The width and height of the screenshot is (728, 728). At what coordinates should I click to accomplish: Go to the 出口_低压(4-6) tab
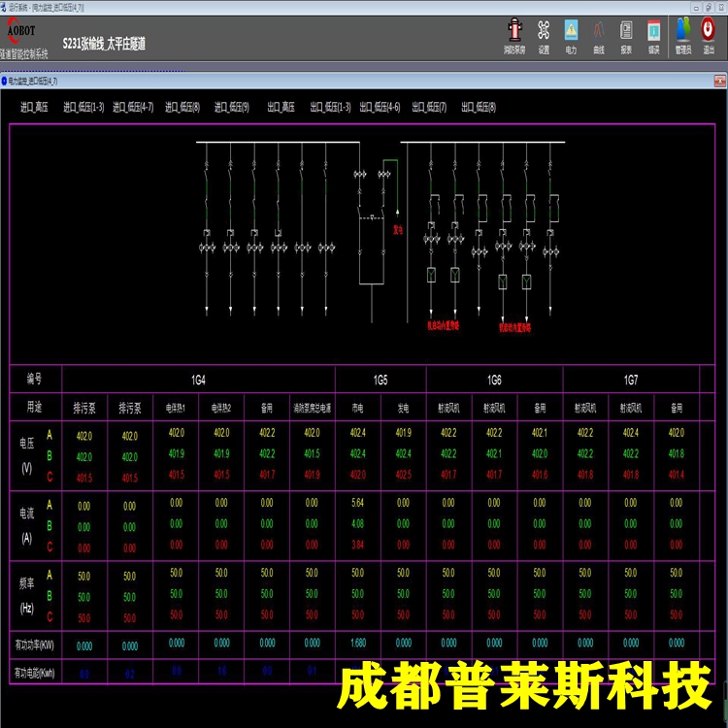coord(380,107)
